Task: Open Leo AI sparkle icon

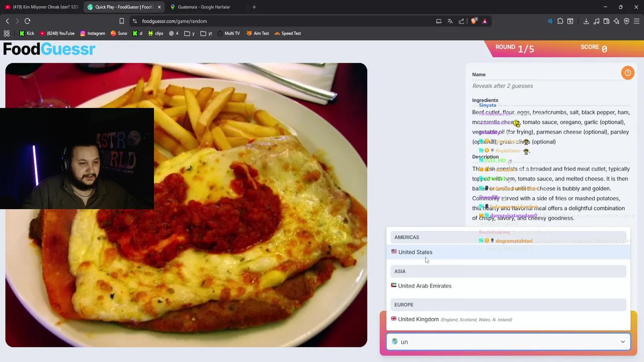Action: [616, 21]
